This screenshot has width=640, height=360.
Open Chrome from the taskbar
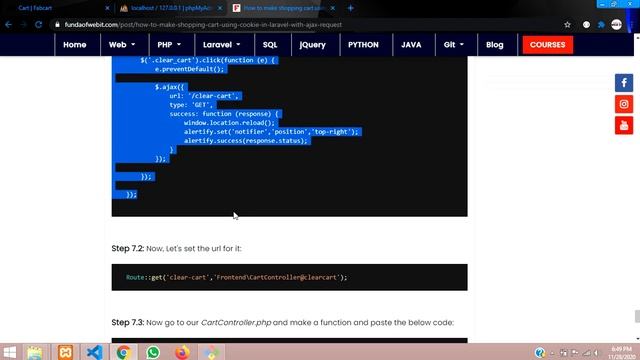(x=123, y=352)
